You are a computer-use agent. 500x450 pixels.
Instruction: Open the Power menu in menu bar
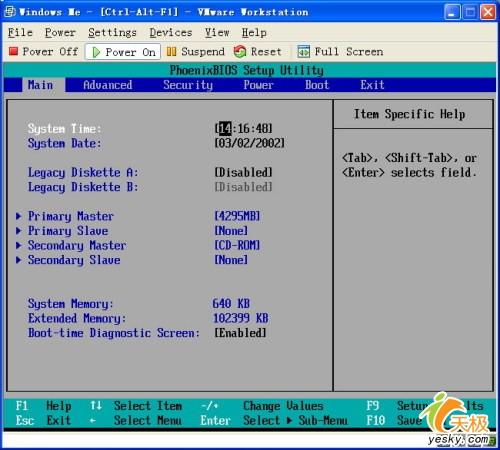click(x=60, y=32)
